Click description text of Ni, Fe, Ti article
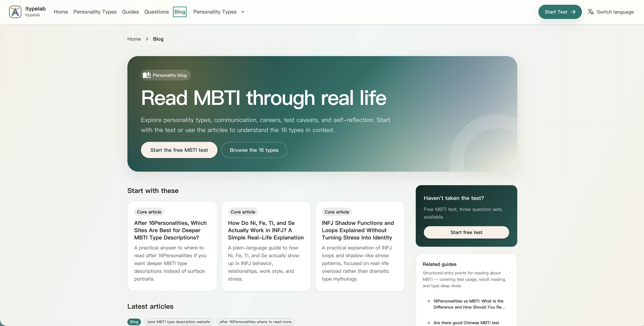 tap(264, 263)
